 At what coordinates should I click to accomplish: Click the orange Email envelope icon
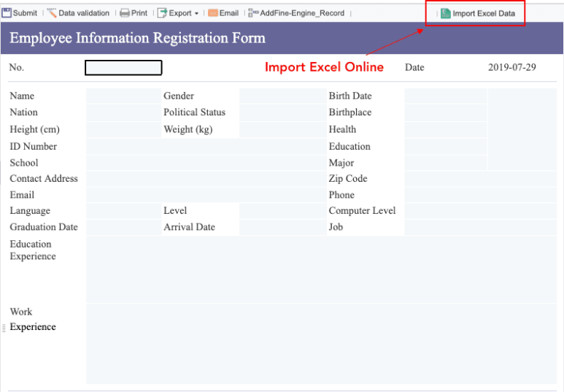(x=213, y=13)
